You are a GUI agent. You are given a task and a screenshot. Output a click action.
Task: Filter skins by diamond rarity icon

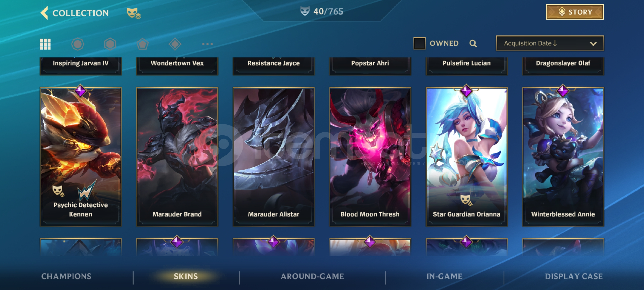(175, 44)
